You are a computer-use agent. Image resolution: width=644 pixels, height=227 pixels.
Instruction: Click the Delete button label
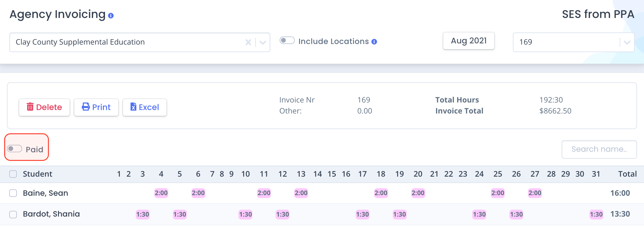(49, 107)
